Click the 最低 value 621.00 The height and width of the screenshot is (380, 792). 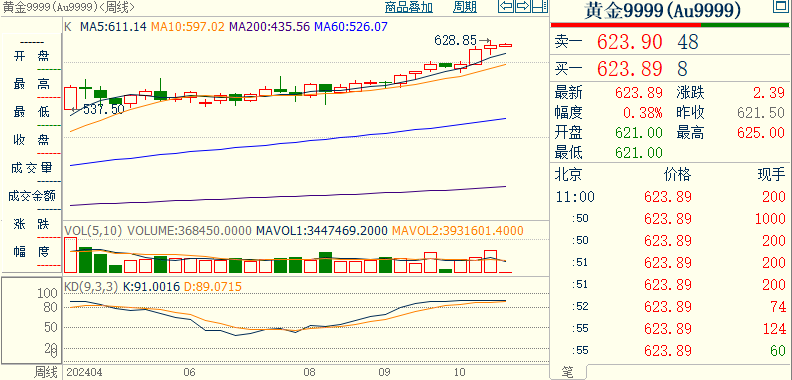tap(638, 152)
